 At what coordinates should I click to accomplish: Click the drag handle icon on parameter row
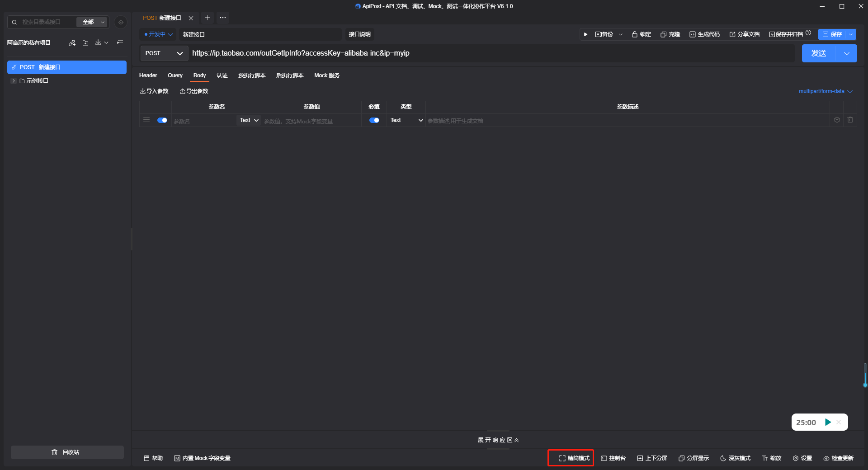click(x=146, y=120)
